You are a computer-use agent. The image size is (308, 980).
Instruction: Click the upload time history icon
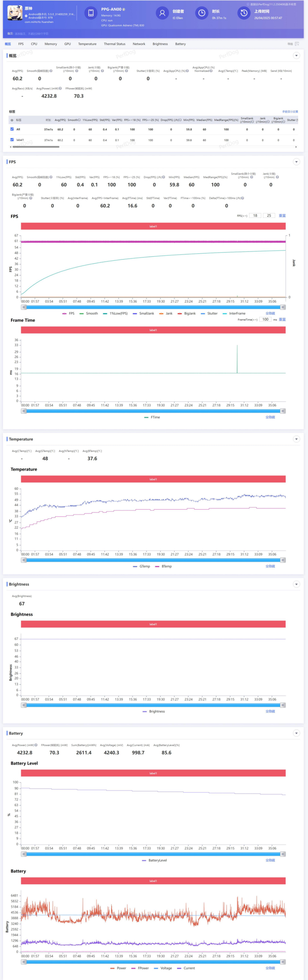pyautogui.click(x=244, y=13)
